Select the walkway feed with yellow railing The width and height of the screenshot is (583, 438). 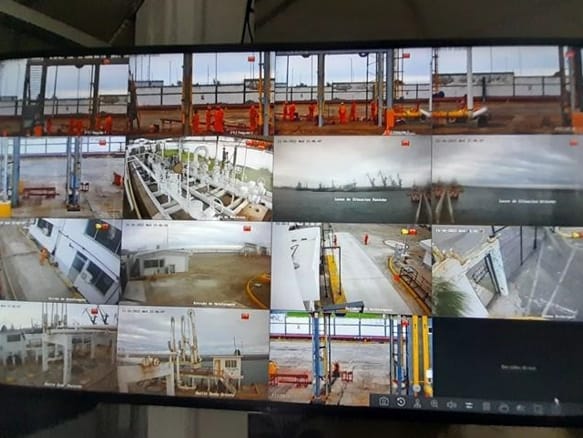(351, 268)
